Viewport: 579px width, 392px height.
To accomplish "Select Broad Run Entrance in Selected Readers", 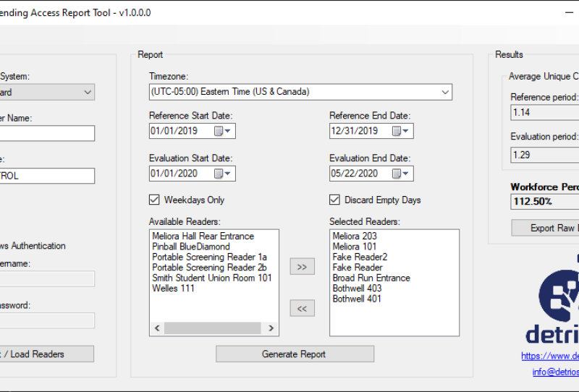I will tap(371, 278).
